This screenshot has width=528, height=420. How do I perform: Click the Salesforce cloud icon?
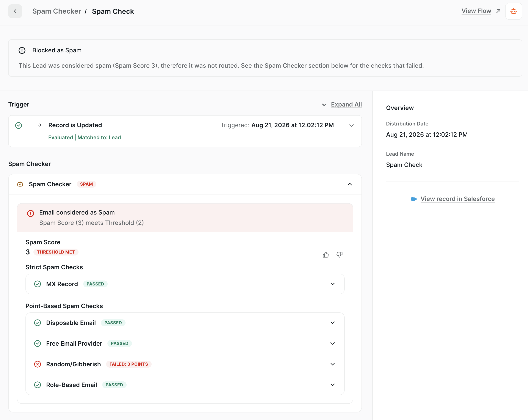(x=414, y=199)
